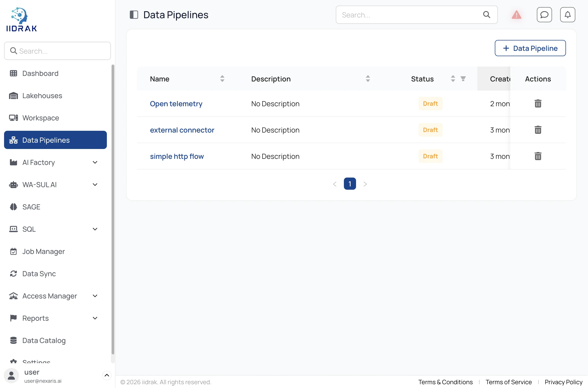Open Data Sync
The image size is (588, 388).
tap(55, 274)
